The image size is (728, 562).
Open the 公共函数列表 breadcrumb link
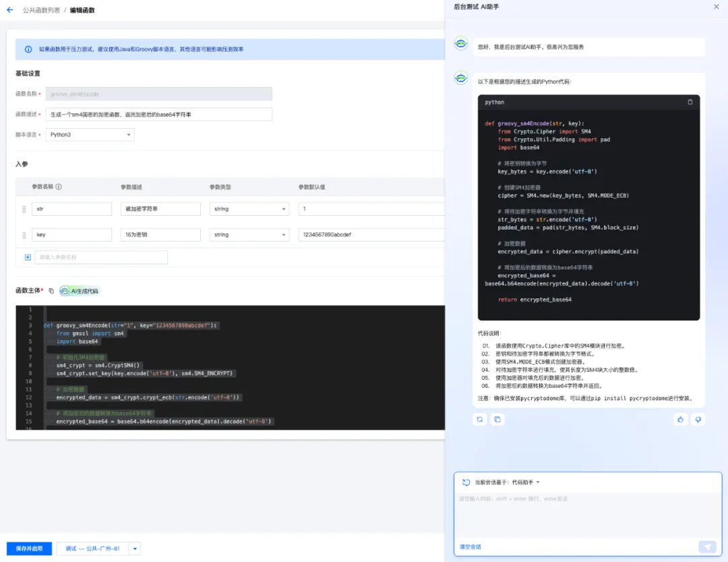point(41,10)
